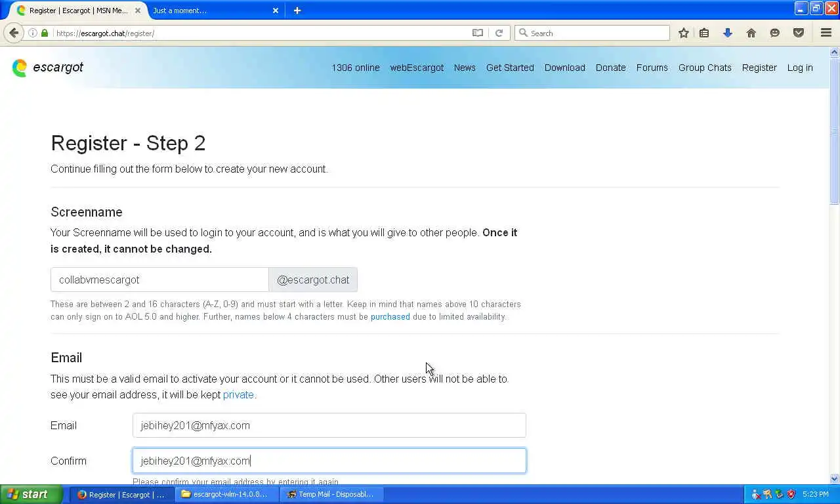
Task: Open Group Chats navigation item
Action: (705, 68)
